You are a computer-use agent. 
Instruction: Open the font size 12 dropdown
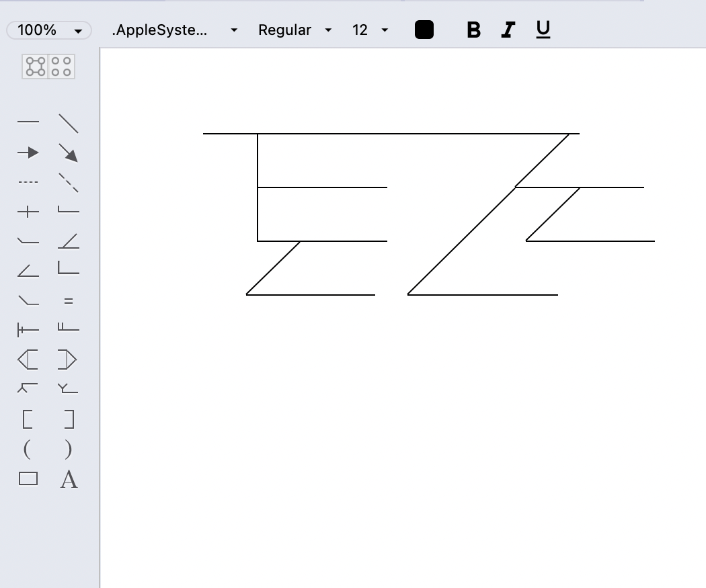[370, 30]
